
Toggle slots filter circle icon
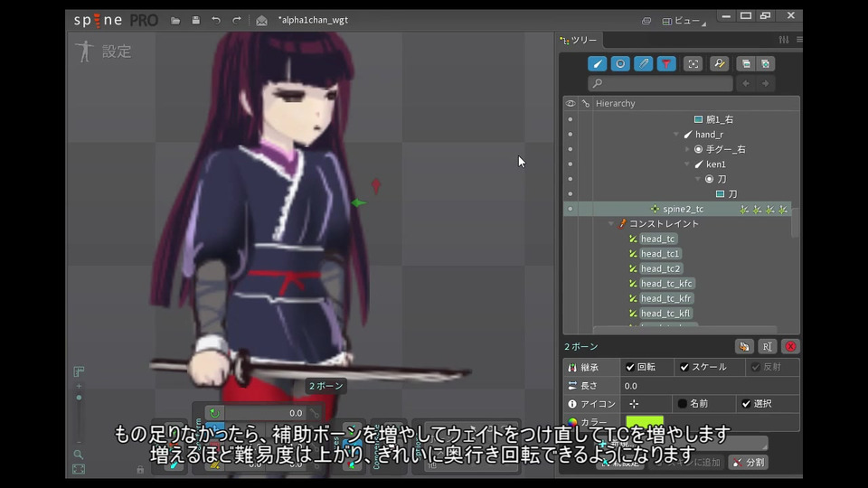(x=620, y=63)
